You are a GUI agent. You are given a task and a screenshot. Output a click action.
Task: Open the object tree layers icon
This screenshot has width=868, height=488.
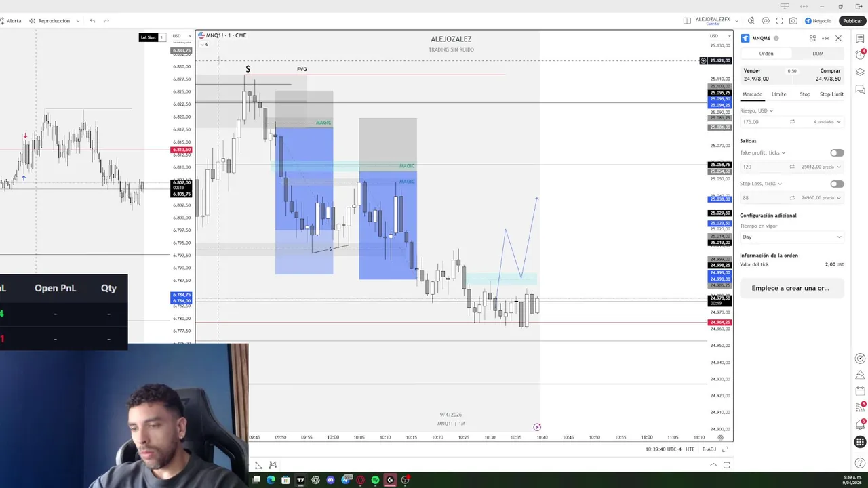coord(860,72)
